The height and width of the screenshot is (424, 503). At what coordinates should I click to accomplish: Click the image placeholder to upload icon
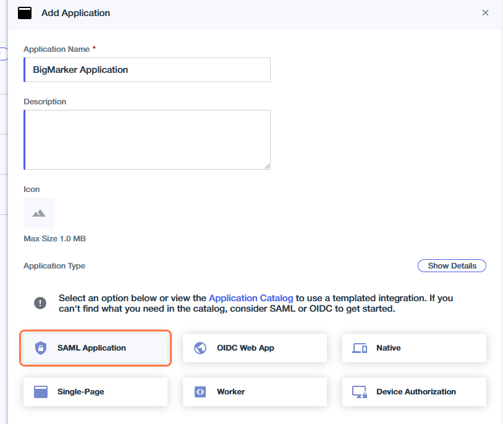(39, 213)
